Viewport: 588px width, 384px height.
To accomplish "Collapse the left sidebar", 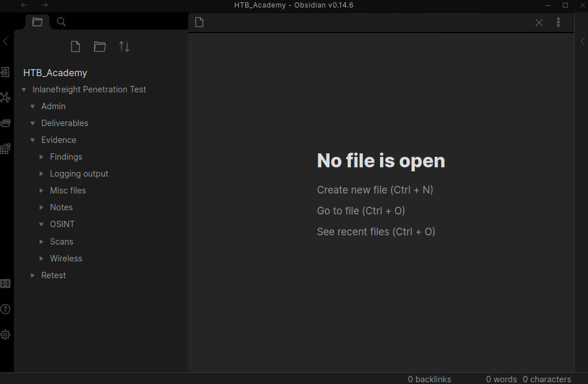I will (5, 41).
